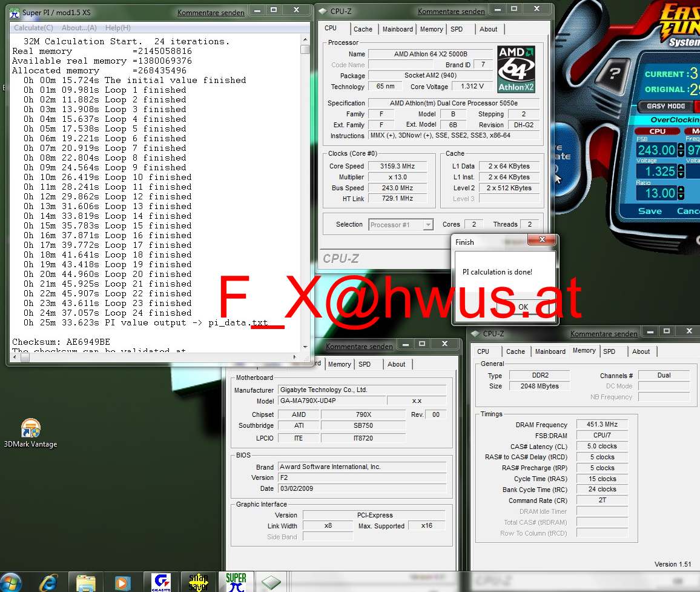Click OK in the Finish dialog
Screen dimensions: 700x592
(x=523, y=307)
